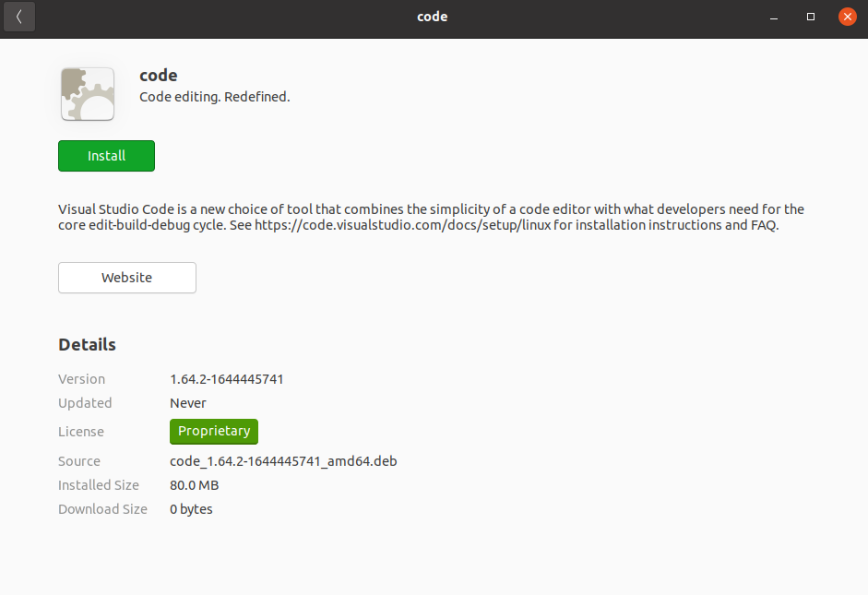Click the window title 'code' in header bar
868x595 pixels.
(x=433, y=17)
